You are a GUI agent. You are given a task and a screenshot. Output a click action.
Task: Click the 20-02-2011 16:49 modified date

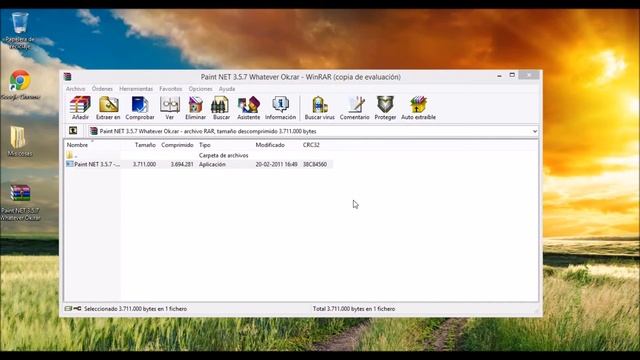coord(276,164)
